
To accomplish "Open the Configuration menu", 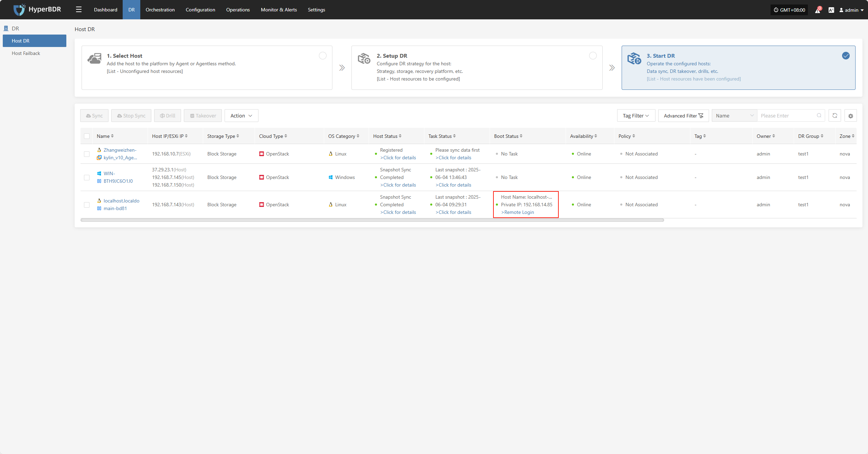I will coord(200,10).
